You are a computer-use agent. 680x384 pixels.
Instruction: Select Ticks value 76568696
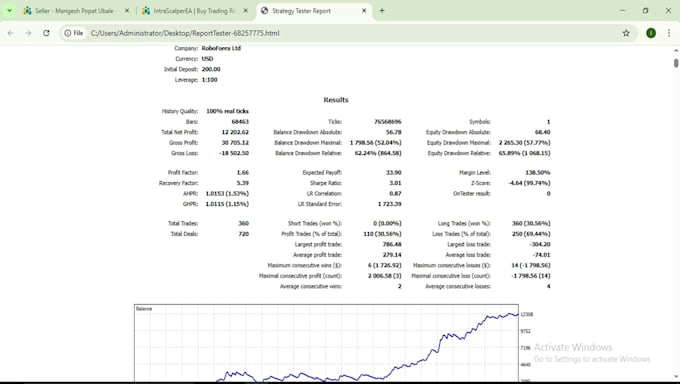pos(388,122)
